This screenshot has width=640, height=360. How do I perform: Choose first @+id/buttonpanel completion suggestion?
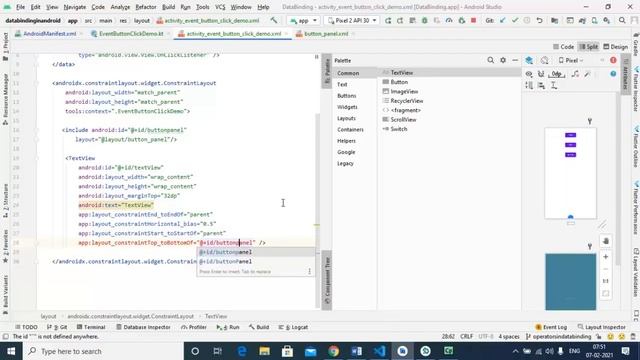pos(256,252)
